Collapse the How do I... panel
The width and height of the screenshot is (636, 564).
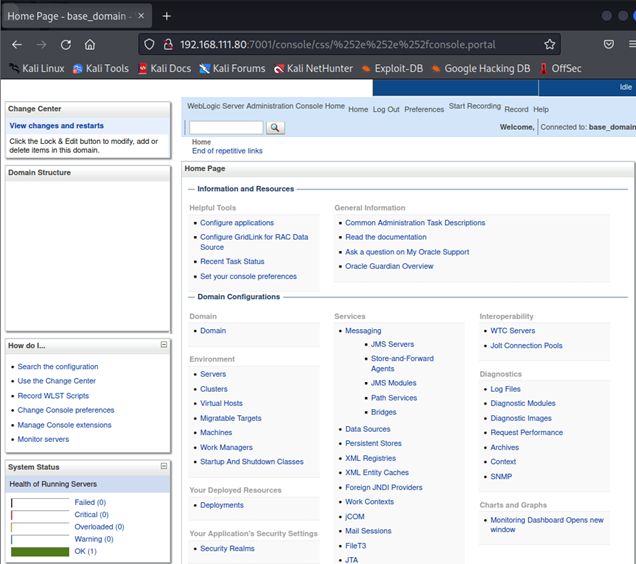(x=164, y=344)
